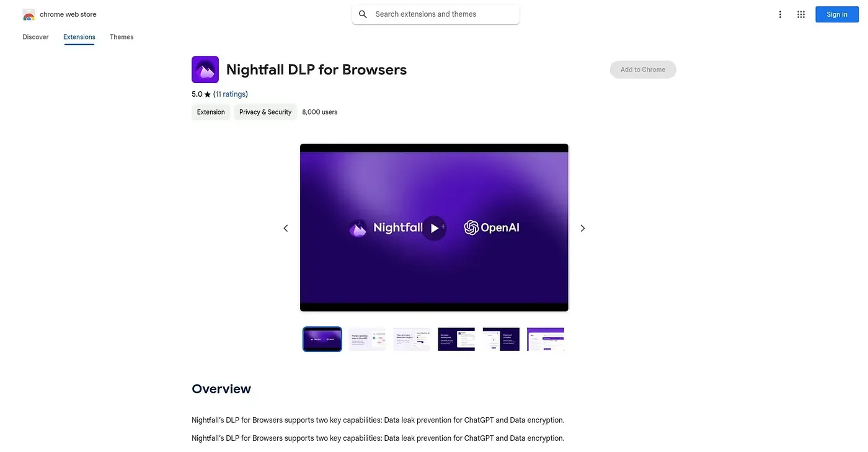
Task: Open the Discover tab
Action: click(35, 37)
